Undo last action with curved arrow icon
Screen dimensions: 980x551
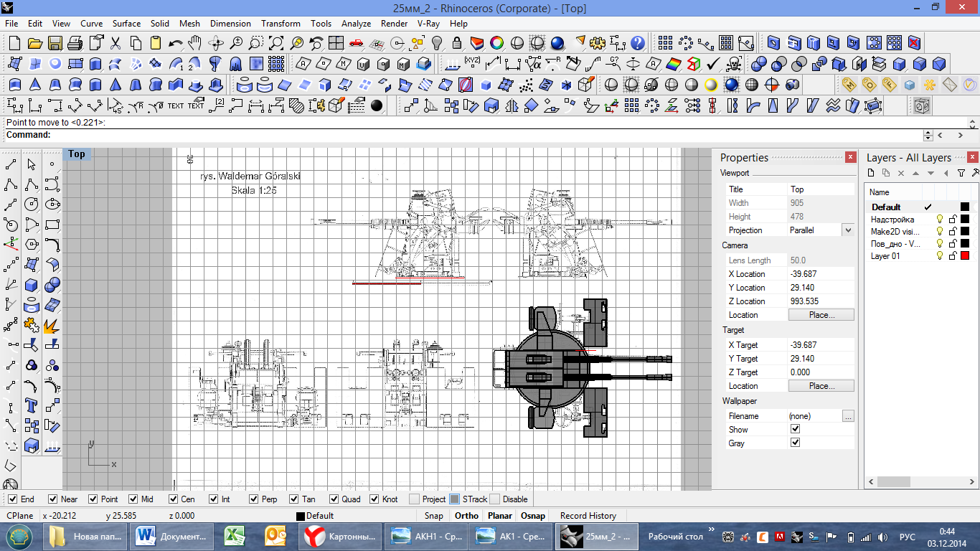click(176, 43)
